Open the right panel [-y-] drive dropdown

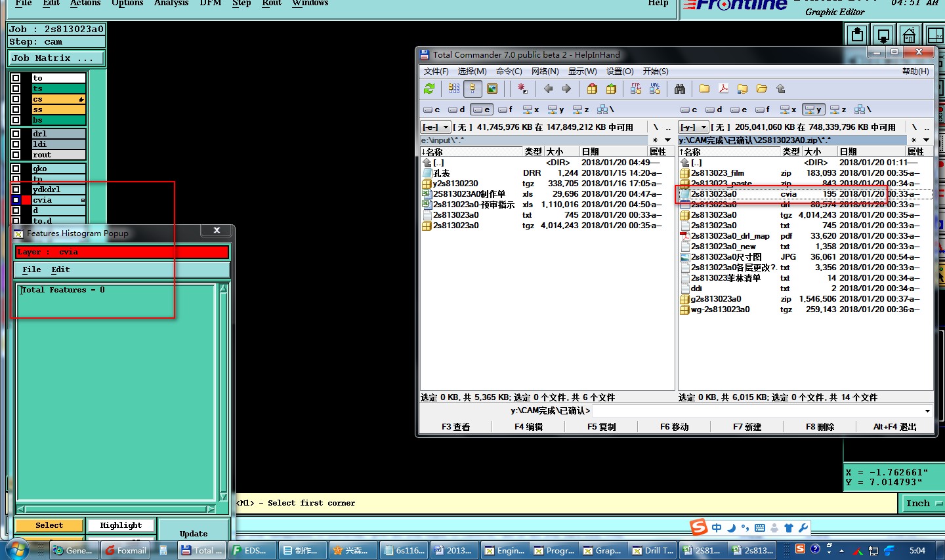tap(694, 127)
